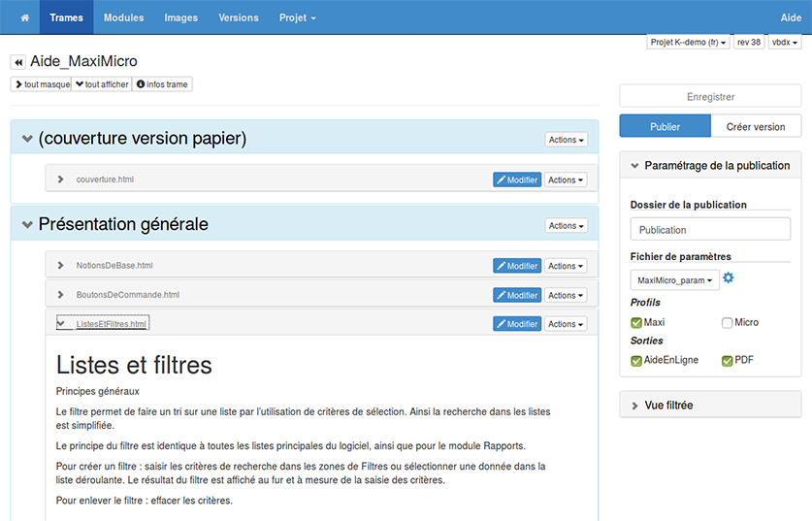Open the Modules tab

click(x=123, y=17)
